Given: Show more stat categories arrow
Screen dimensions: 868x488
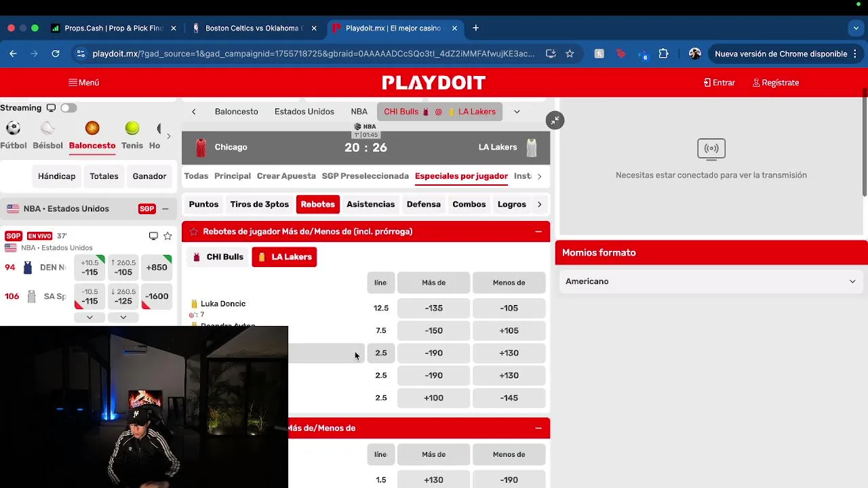Looking at the screenshot, I should pyautogui.click(x=539, y=204).
